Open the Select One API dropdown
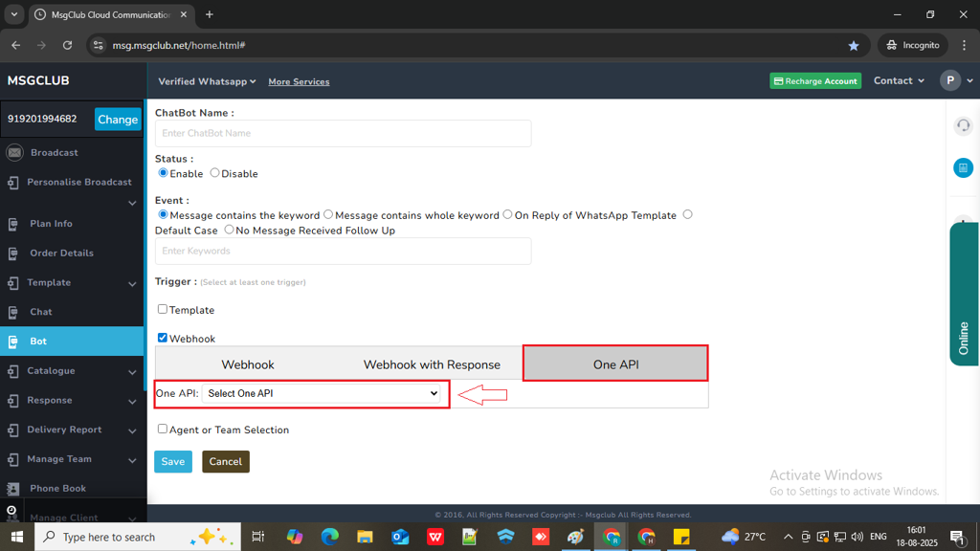The height and width of the screenshot is (551, 980). point(322,393)
